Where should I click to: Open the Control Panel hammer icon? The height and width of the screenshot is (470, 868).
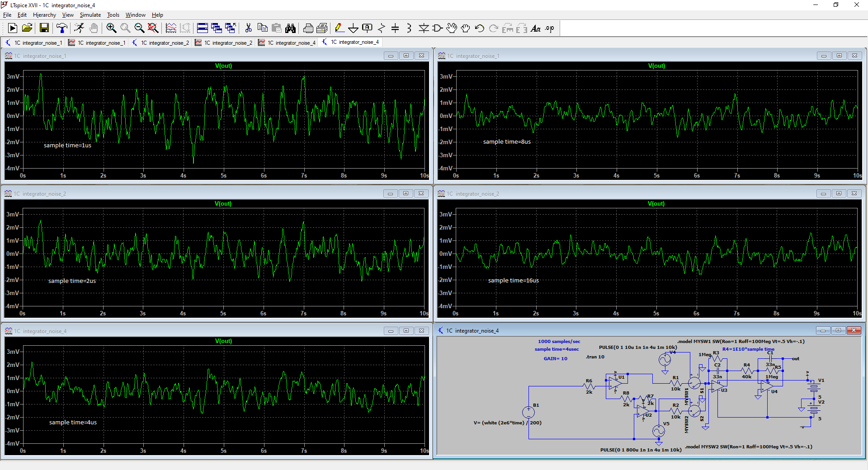click(x=62, y=28)
